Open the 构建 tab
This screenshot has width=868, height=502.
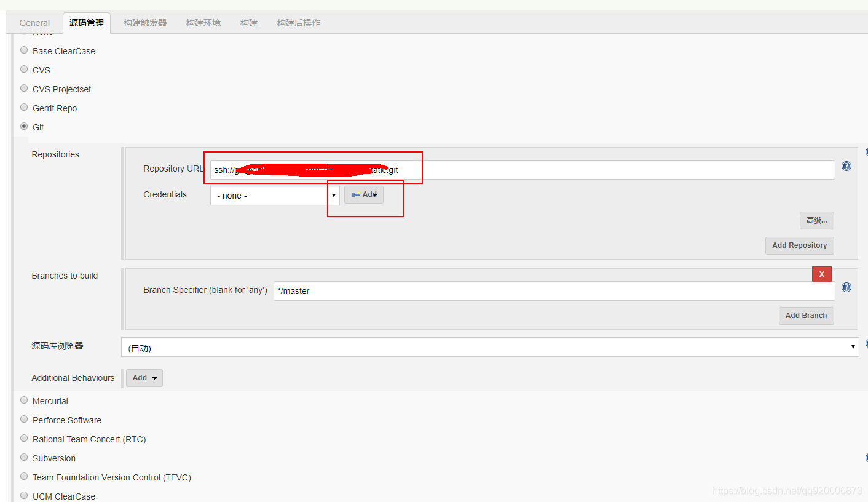pos(249,23)
